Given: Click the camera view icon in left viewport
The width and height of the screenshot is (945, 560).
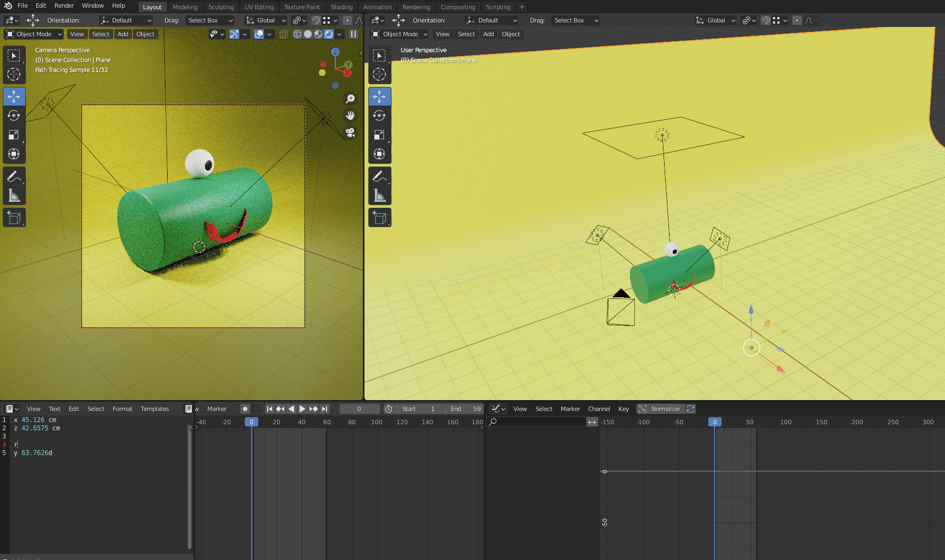Looking at the screenshot, I should [x=350, y=132].
